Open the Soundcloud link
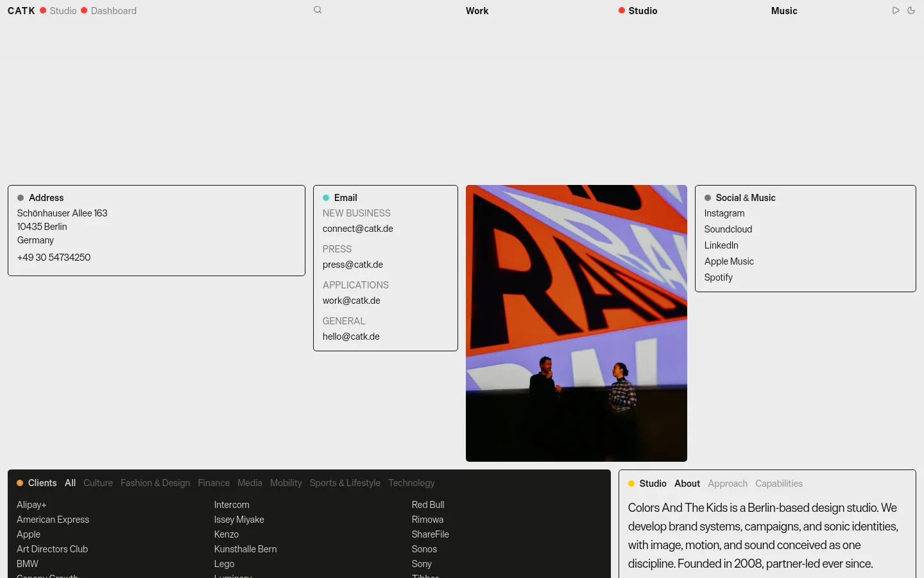The image size is (924, 578). pyautogui.click(x=728, y=229)
